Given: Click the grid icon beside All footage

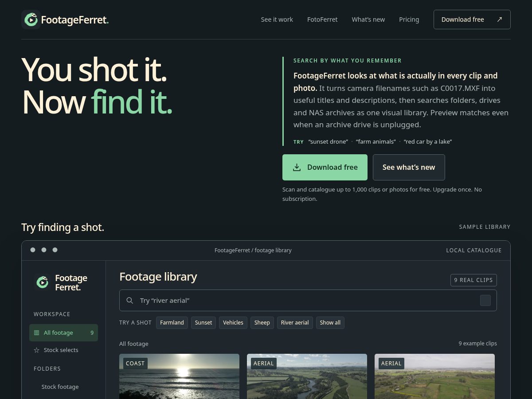Looking at the screenshot, I should pos(36,332).
